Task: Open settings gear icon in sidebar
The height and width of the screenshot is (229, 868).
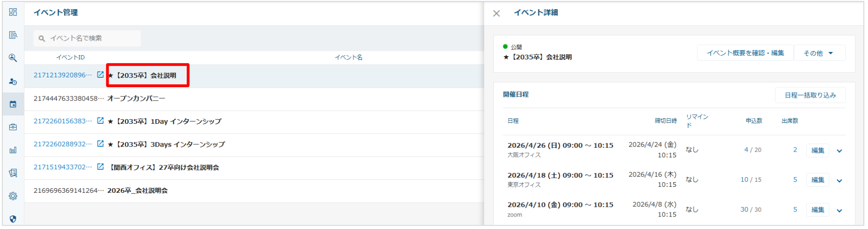Action: pos(13,196)
